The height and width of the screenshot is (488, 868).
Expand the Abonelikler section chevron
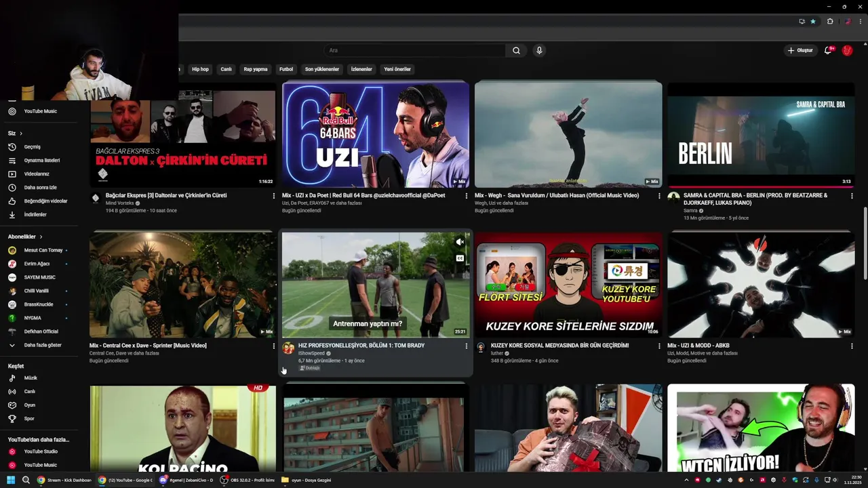pyautogui.click(x=41, y=237)
